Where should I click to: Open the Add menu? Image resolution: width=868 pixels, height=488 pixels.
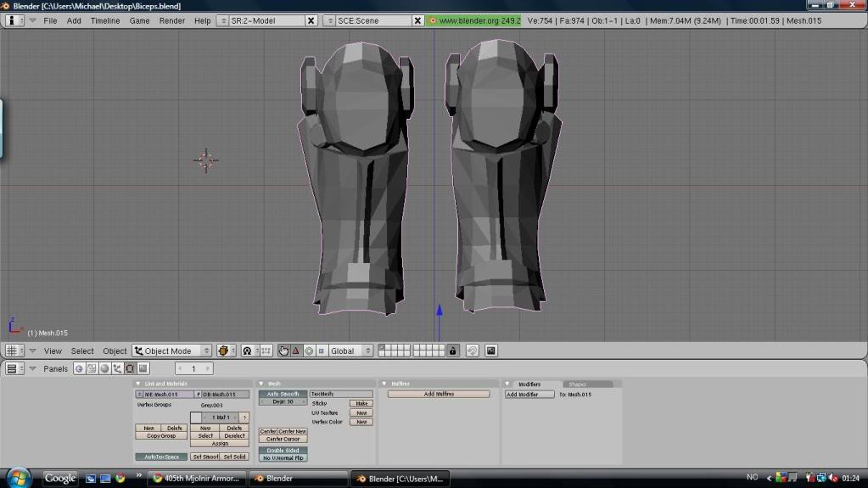[74, 20]
